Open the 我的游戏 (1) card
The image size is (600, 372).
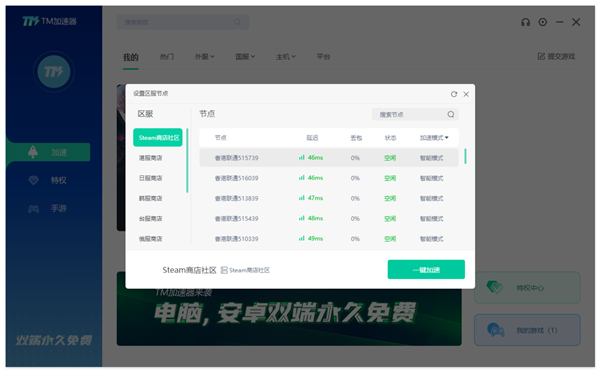(527, 330)
